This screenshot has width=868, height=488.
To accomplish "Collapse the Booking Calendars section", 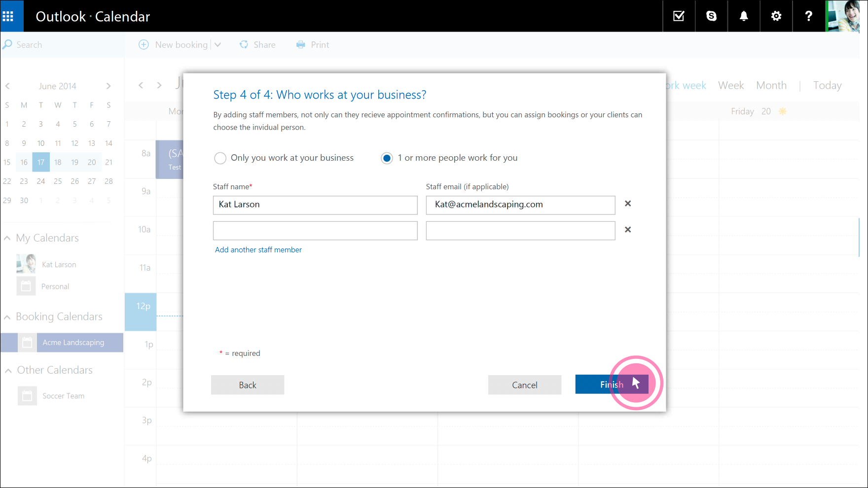I will (x=7, y=317).
